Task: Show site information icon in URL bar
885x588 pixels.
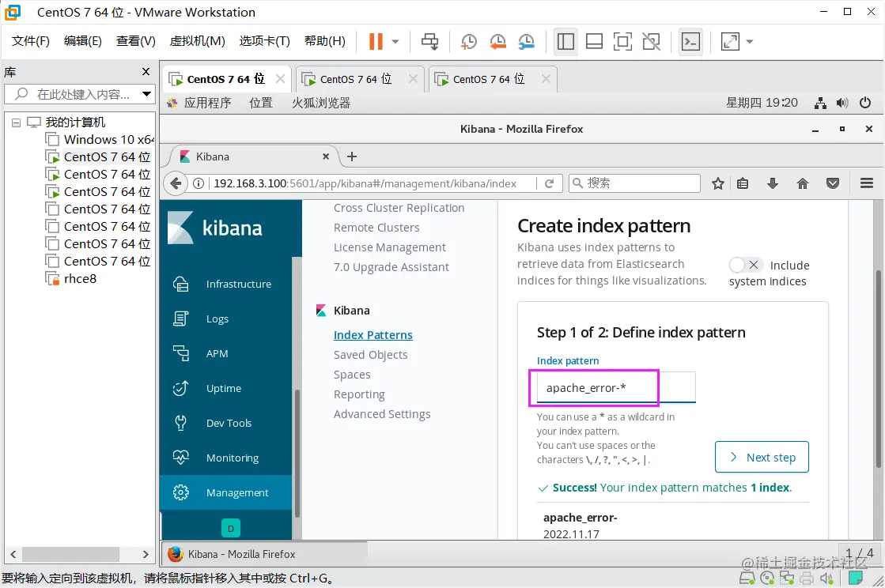Action: coord(198,183)
